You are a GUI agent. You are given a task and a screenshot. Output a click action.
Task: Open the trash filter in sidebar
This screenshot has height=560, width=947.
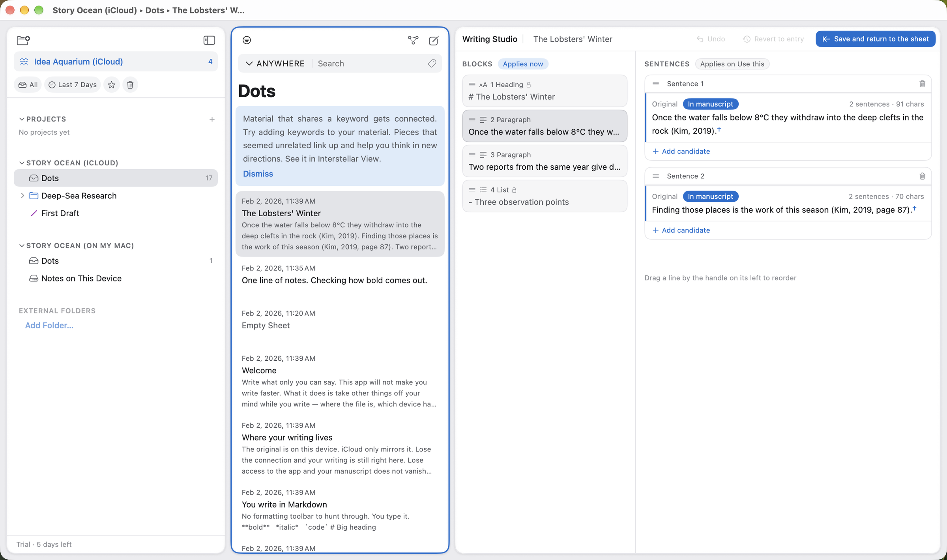coord(130,85)
